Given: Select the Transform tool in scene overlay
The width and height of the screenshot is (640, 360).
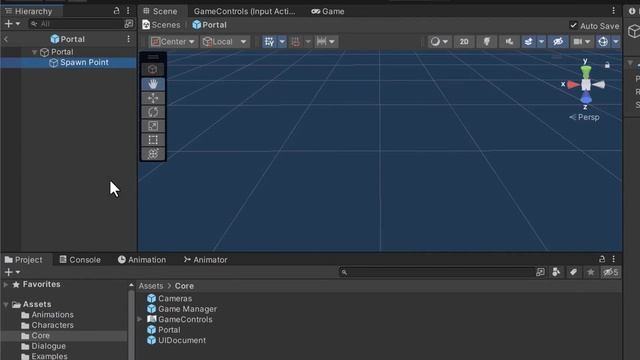Looking at the screenshot, I should click(x=153, y=153).
